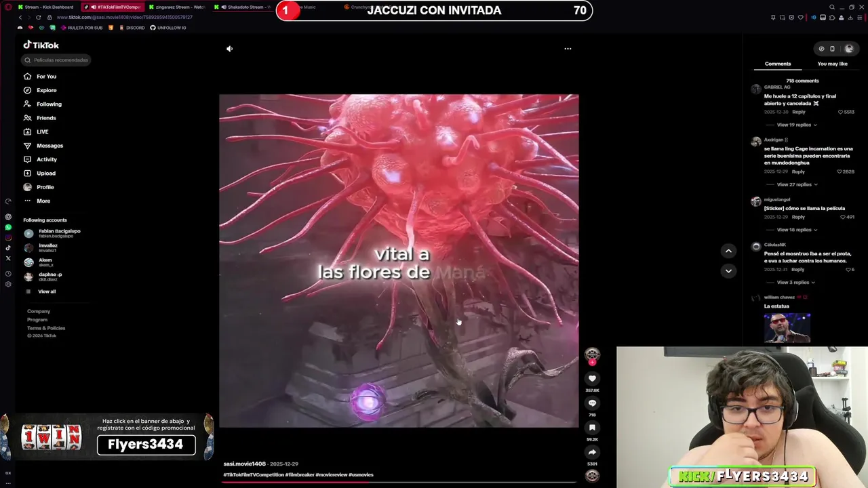Like miguelangel's comment with 491 likes
The width and height of the screenshot is (868, 488).
(x=844, y=217)
